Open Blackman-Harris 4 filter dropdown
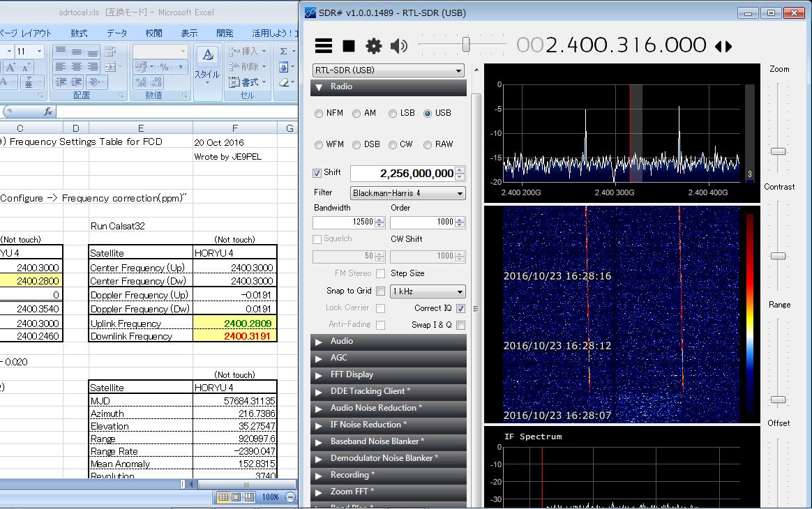The image size is (812, 509). (x=407, y=193)
